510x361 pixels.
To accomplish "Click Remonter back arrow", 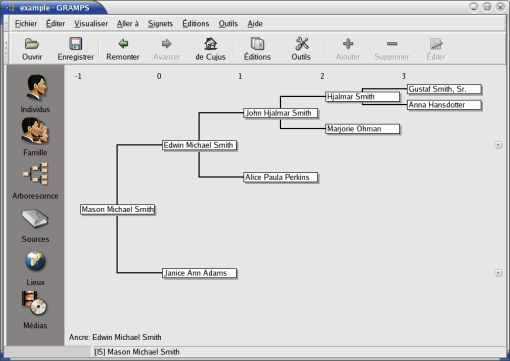I will pos(123,49).
